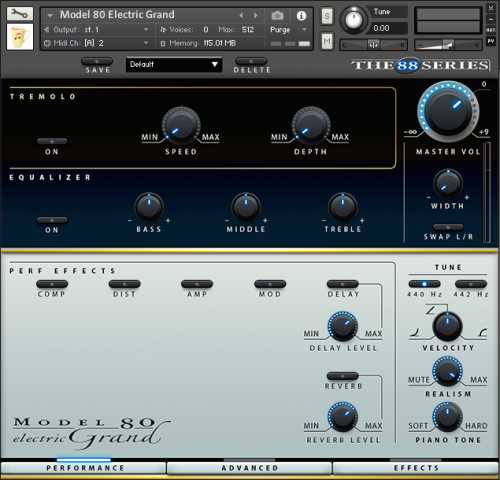The height and width of the screenshot is (480, 500).
Task: Enable the REVERB effect switch
Action: click(343, 376)
